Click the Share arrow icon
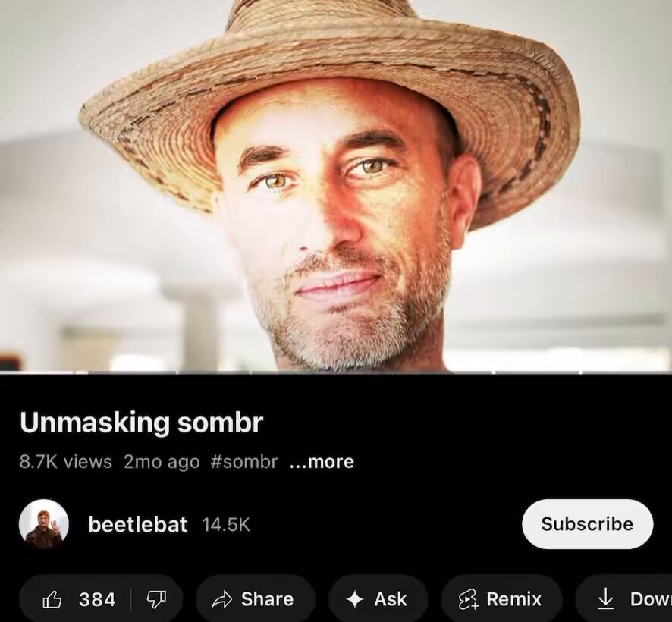Image resolution: width=672 pixels, height=622 pixels. click(221, 600)
